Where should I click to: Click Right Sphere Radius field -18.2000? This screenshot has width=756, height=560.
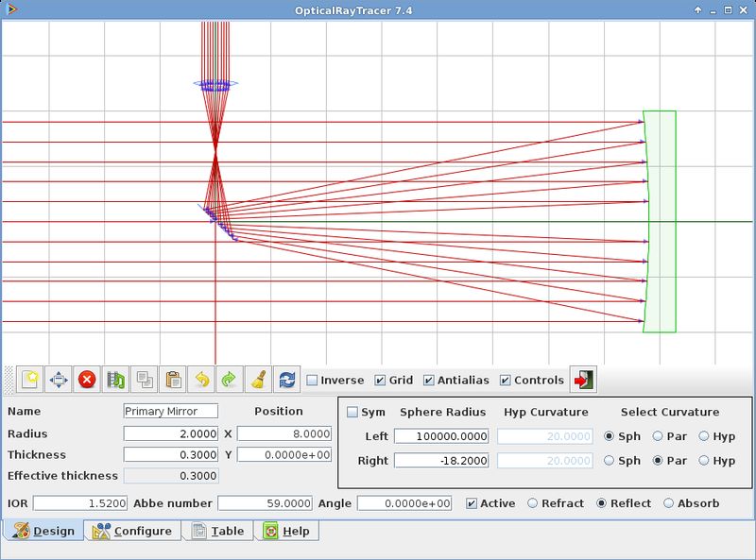(x=441, y=460)
